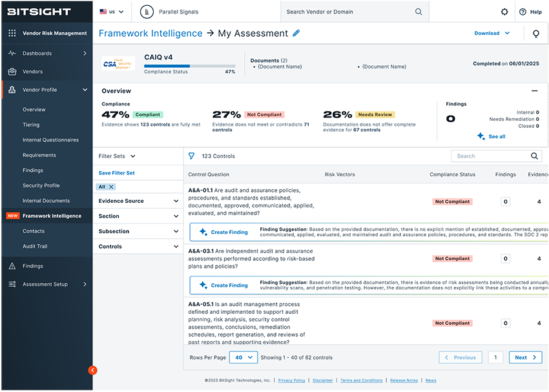Click the magnifier in Search Vendor or Domain
549x392 pixels.
[x=419, y=12]
